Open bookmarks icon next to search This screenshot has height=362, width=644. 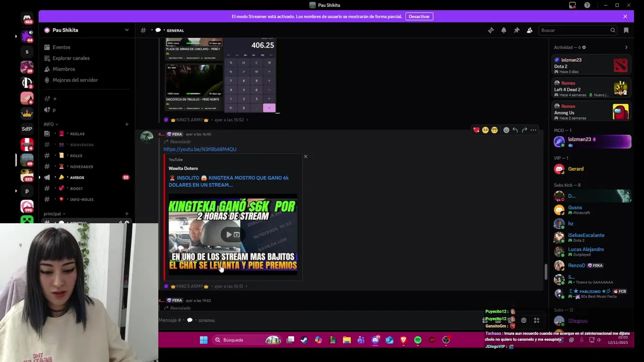coord(626,30)
